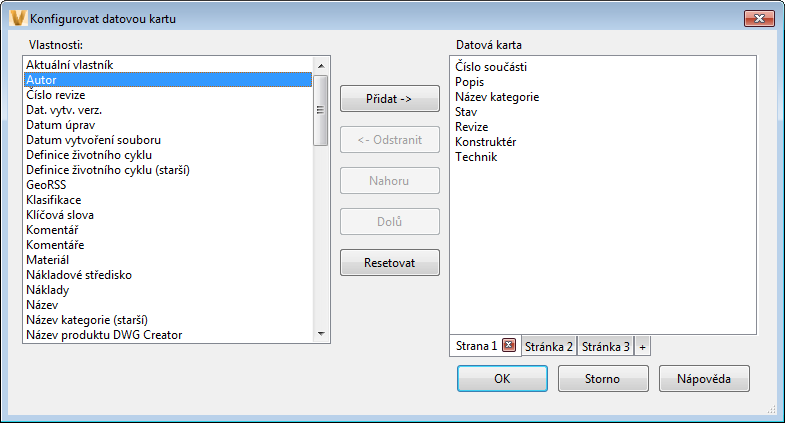
Task: Click scroll up arrow in Vlastnosti list
Action: coord(321,66)
